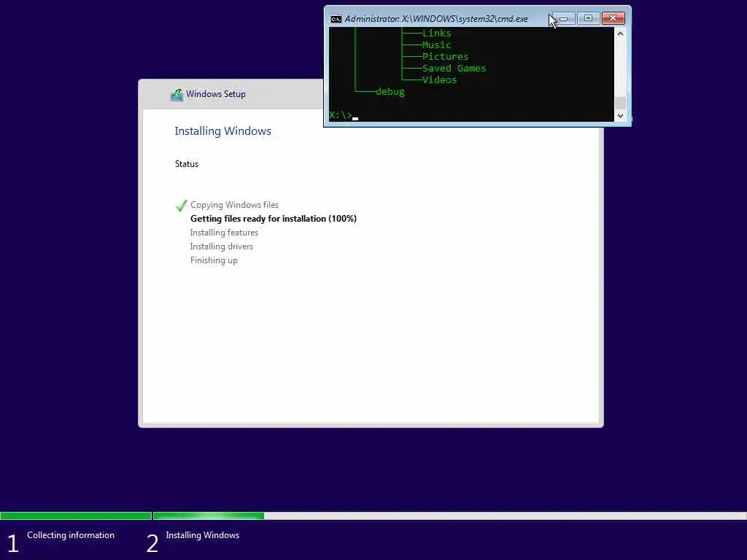Screen dimensions: 747x560
Task: Click the cmd window scrollbar thumb
Action: 620,103
